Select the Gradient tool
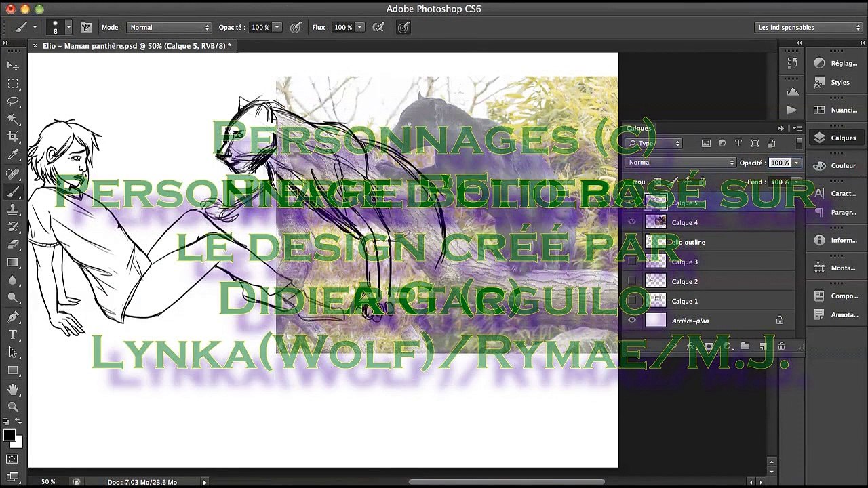 tap(13, 262)
